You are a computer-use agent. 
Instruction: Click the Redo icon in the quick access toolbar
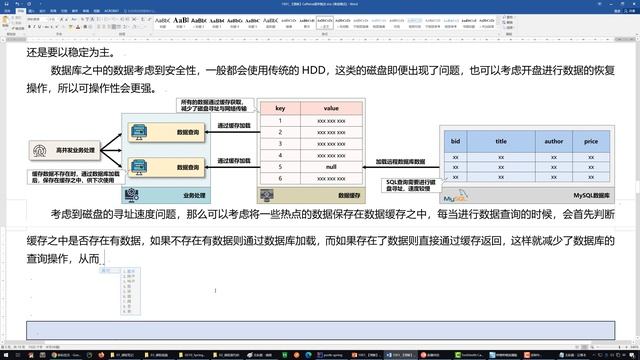29,4
